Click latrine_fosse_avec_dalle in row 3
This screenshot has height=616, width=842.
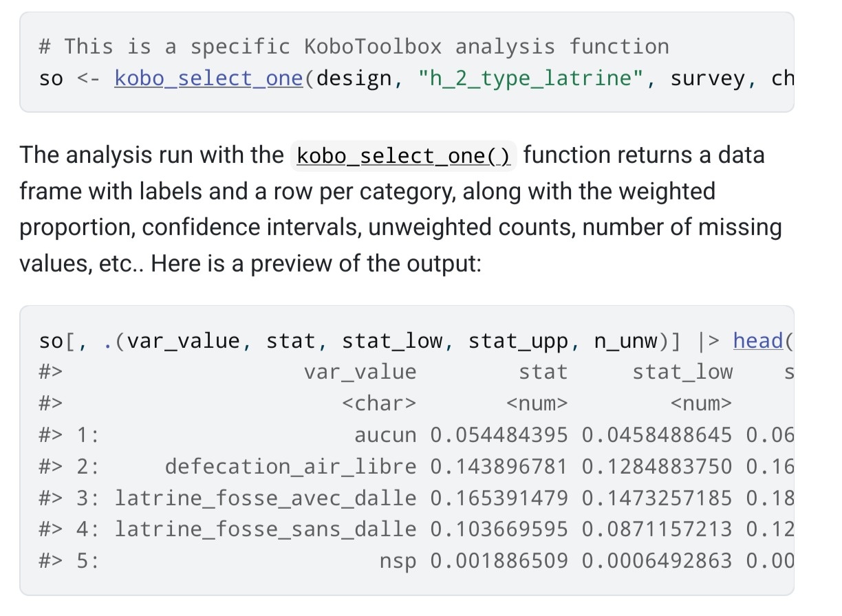click(x=266, y=498)
